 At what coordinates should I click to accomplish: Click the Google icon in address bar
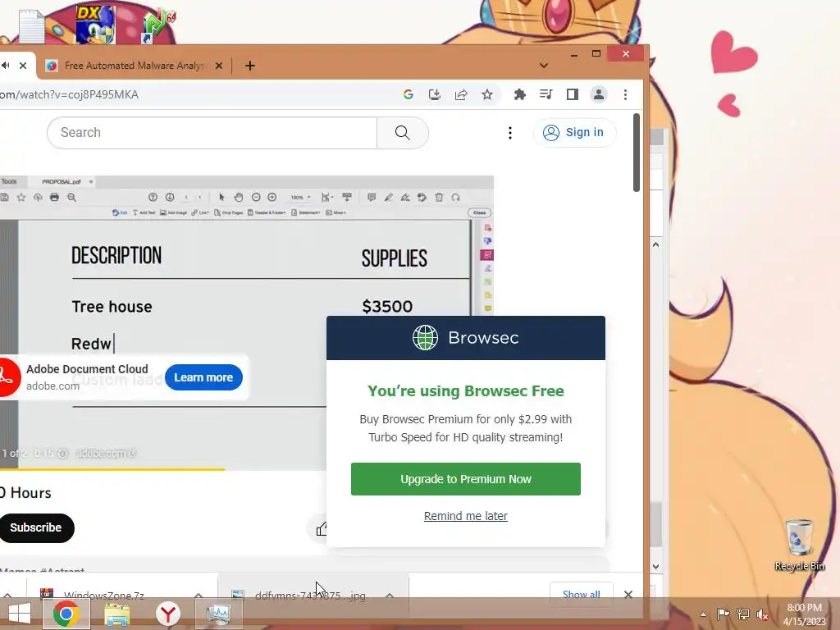point(409,95)
